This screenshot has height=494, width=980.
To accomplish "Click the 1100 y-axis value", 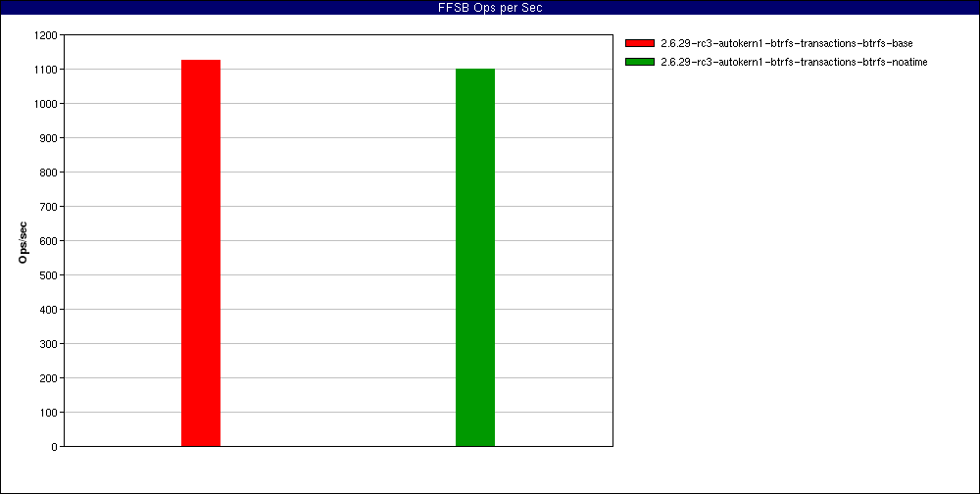I will coord(46,70).
